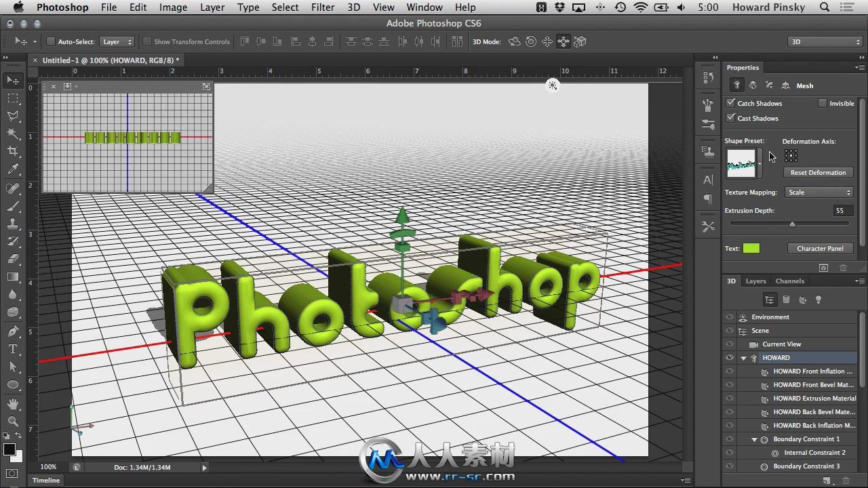This screenshot has height=488, width=868.
Task: Choose the 3D Roll mode icon
Action: click(531, 42)
